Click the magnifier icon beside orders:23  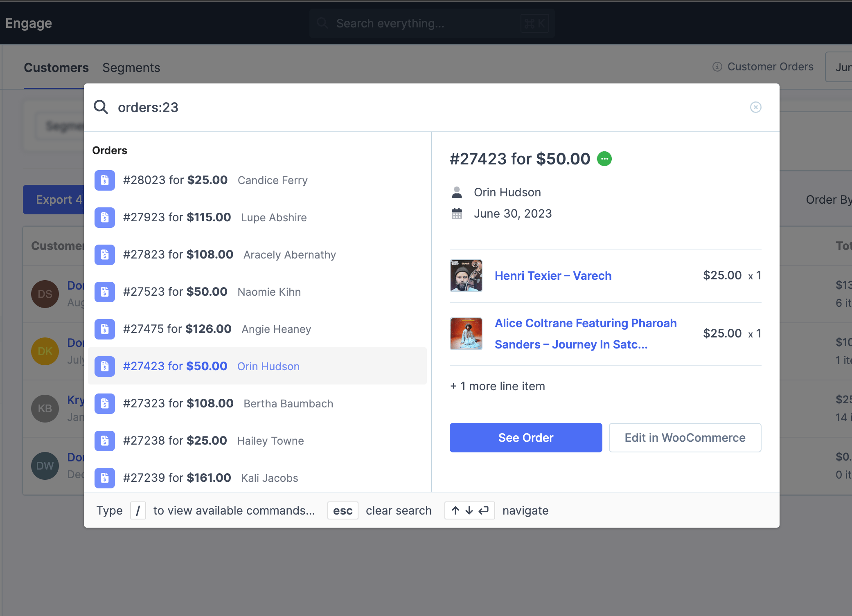101,107
